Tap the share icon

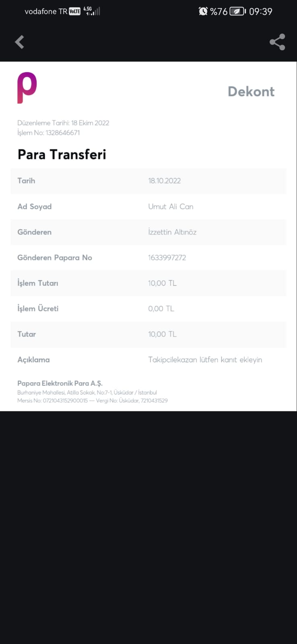coord(277,42)
